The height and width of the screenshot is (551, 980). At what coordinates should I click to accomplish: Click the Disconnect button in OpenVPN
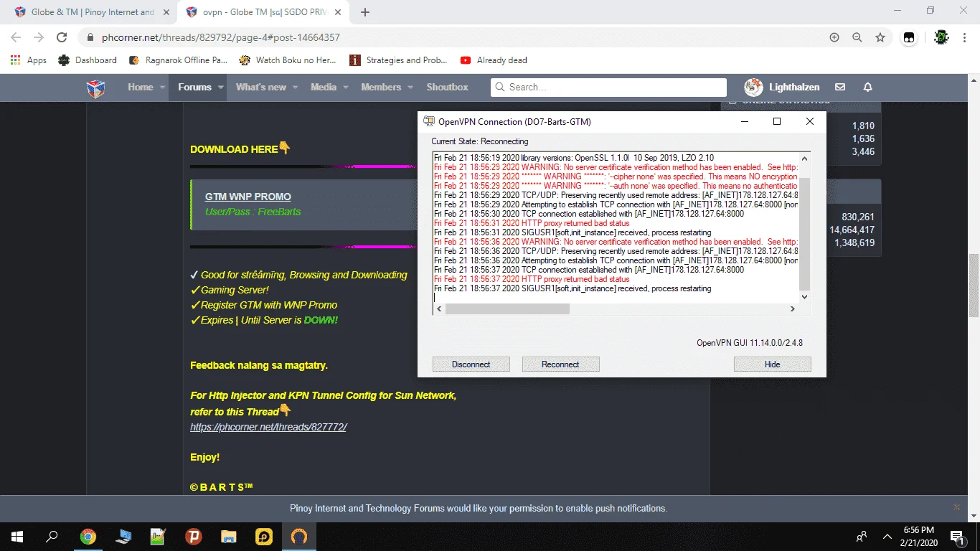(x=471, y=364)
